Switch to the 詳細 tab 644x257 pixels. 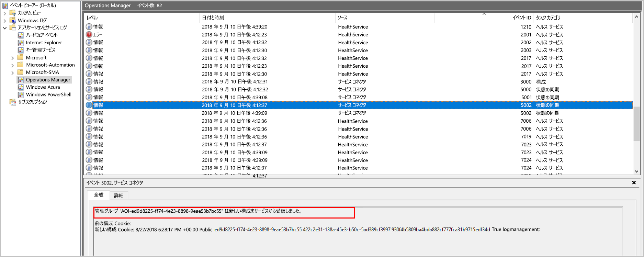pos(119,195)
